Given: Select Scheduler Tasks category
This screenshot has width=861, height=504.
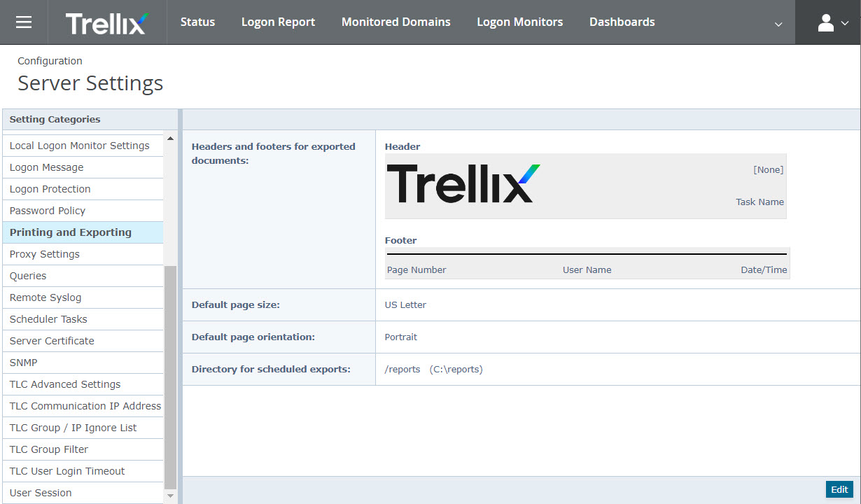Looking at the screenshot, I should point(83,319).
